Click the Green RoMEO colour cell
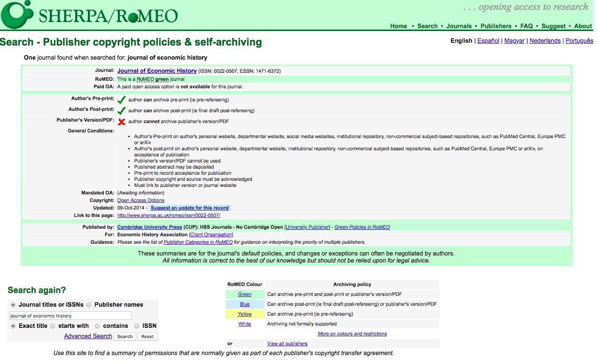Viewport: 597px width, 364px height. click(x=245, y=294)
